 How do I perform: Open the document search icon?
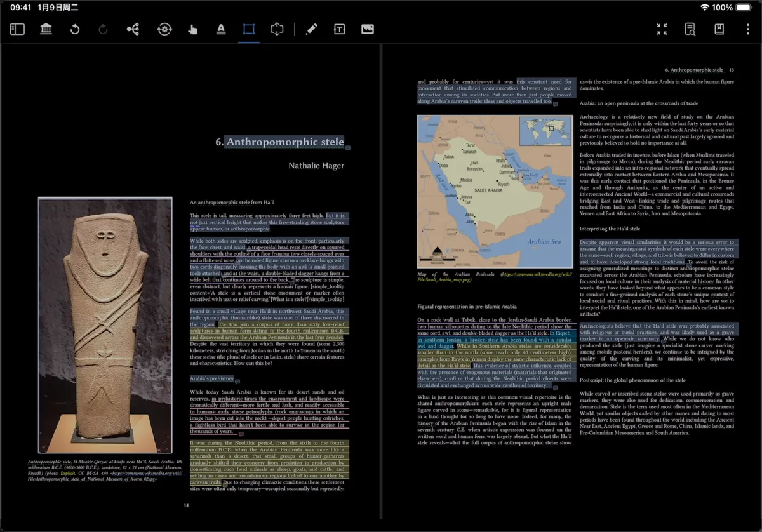tap(690, 29)
